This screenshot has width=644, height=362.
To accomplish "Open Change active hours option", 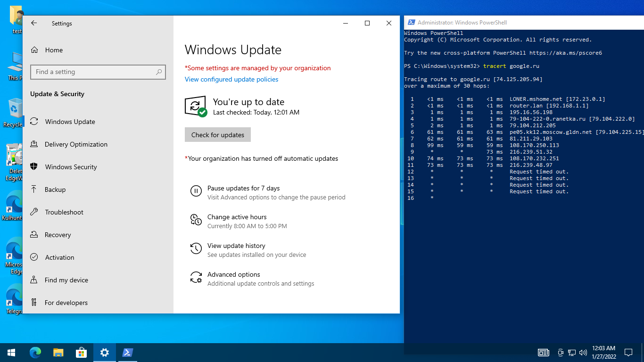I will pos(237,217).
